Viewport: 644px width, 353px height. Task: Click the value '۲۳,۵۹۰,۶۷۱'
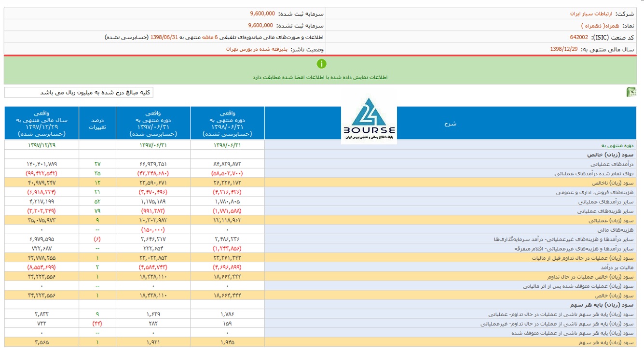(153, 183)
